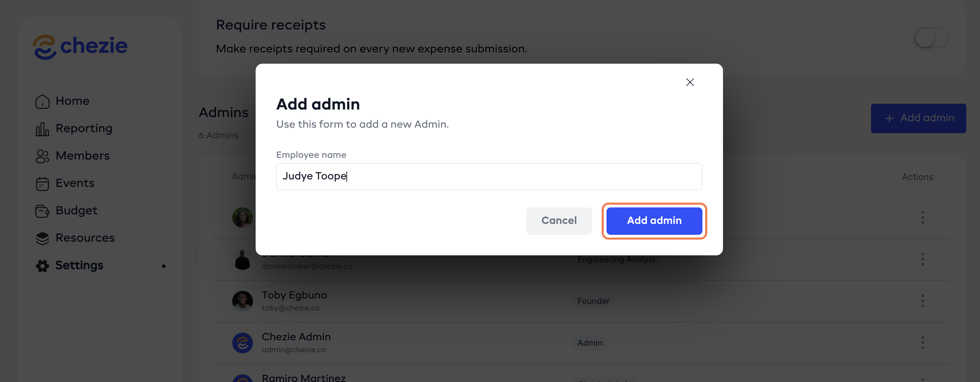Open Events via calendar icon
This screenshot has width=980, height=382.
[x=42, y=183]
